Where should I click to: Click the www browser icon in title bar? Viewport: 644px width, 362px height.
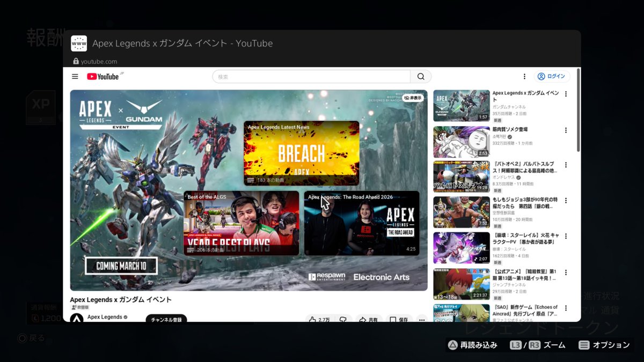point(79,43)
